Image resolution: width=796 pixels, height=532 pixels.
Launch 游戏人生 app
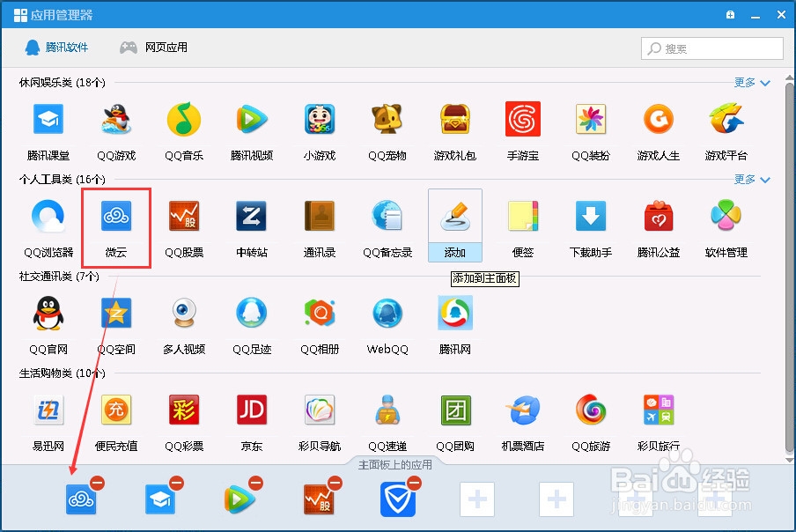(x=659, y=119)
